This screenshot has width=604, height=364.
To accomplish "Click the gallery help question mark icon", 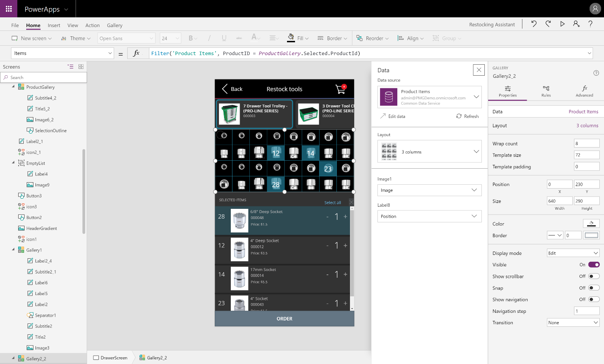I will pos(596,73).
